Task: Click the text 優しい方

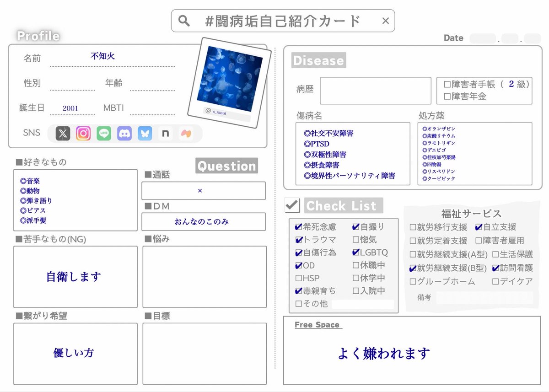Action: [74, 353]
